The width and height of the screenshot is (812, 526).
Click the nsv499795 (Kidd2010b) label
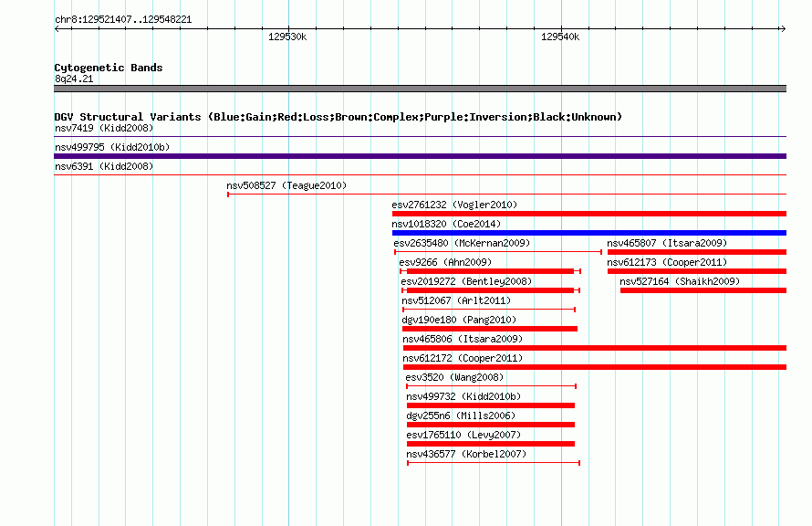point(112,147)
